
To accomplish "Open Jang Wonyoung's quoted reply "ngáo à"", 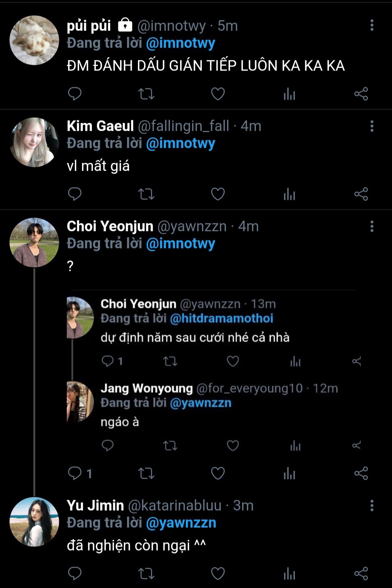I will coord(120,422).
